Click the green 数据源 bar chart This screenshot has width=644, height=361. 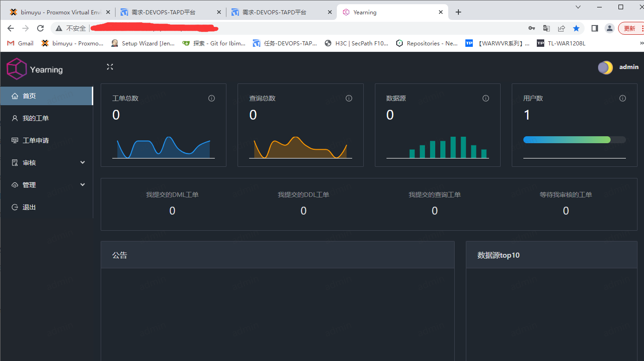448,147
